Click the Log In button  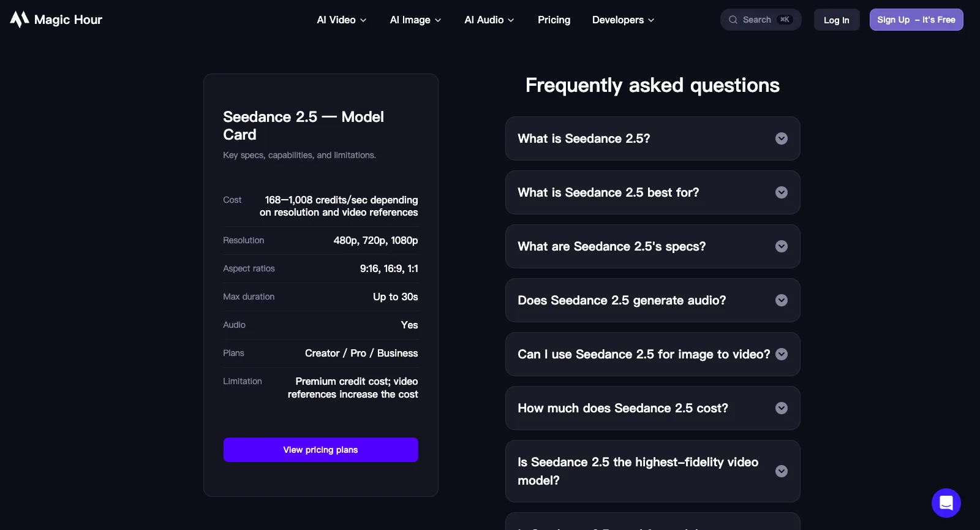click(837, 20)
